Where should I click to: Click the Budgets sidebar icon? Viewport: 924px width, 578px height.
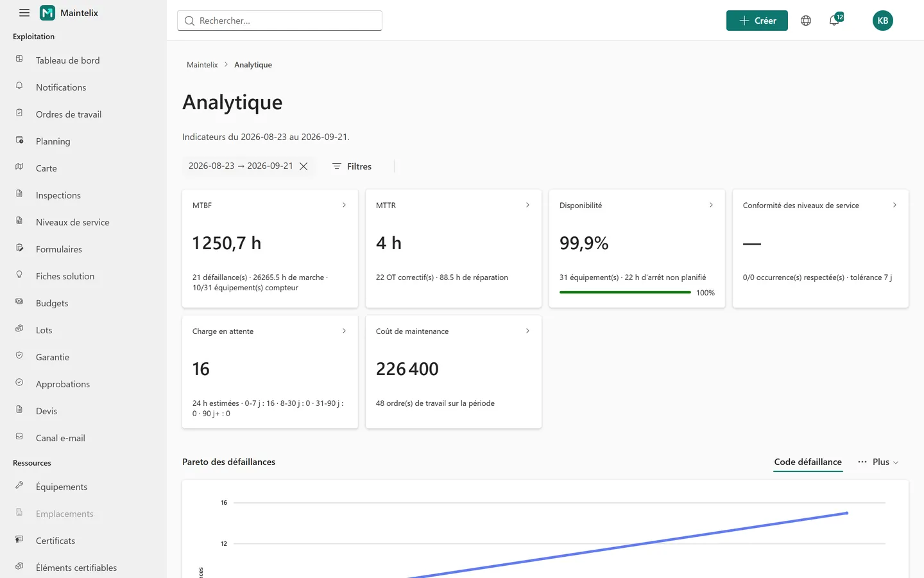coord(19,302)
